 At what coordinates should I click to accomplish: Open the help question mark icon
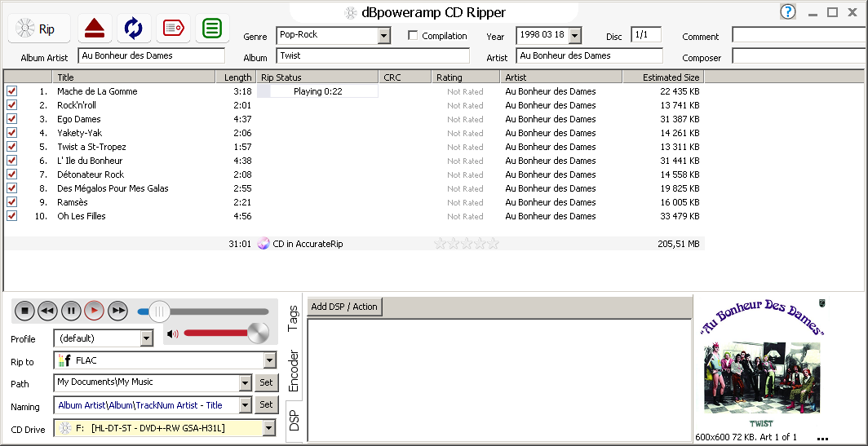pos(788,11)
